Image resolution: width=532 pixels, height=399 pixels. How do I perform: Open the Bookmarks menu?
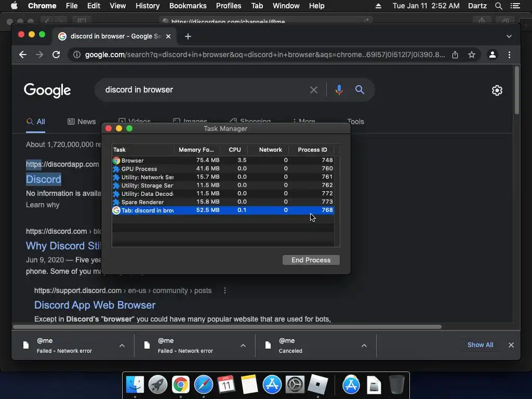[x=188, y=6]
